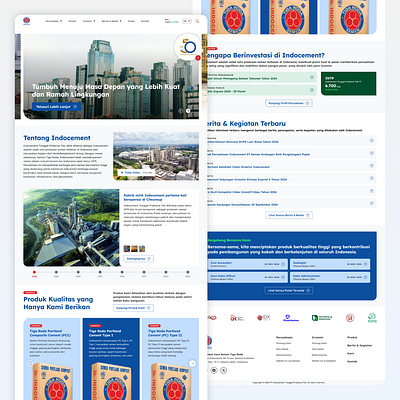Click the Selengkapnya button under factory story

pos(139,259)
